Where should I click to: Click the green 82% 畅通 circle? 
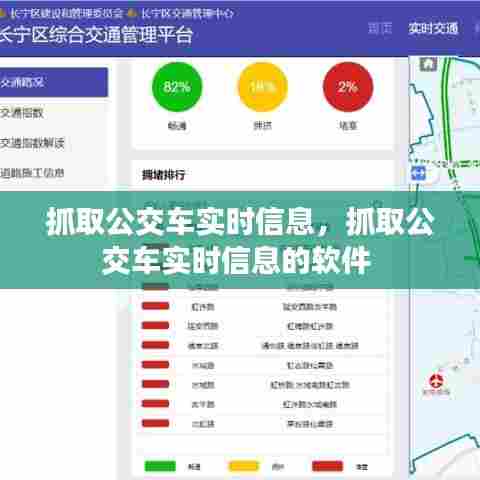coord(177,87)
